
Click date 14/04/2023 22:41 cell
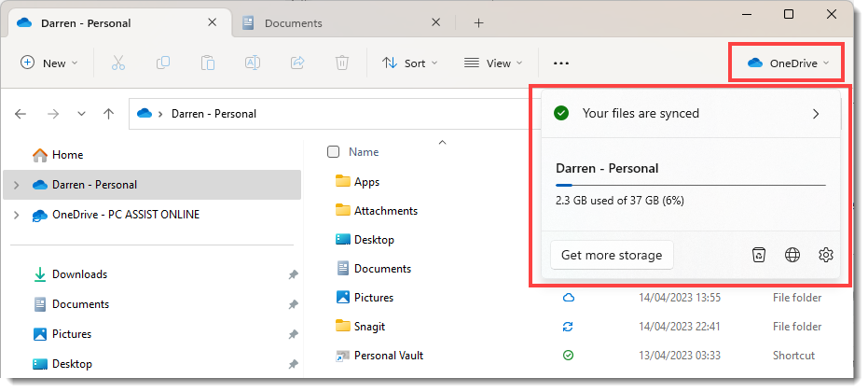click(680, 327)
